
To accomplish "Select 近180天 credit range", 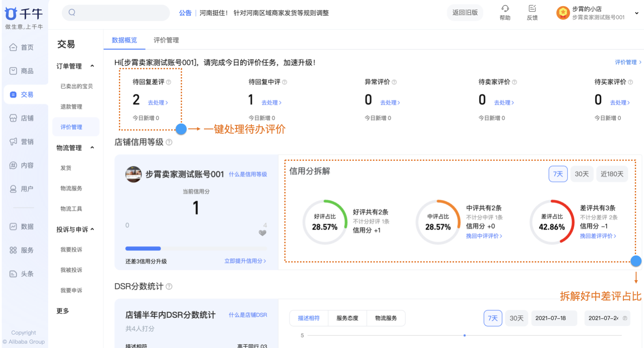I will coord(612,174).
